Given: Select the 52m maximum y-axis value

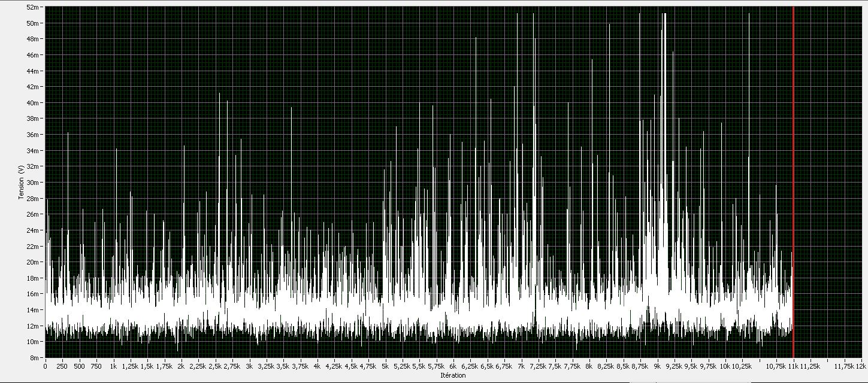Looking at the screenshot, I should click(34, 7).
